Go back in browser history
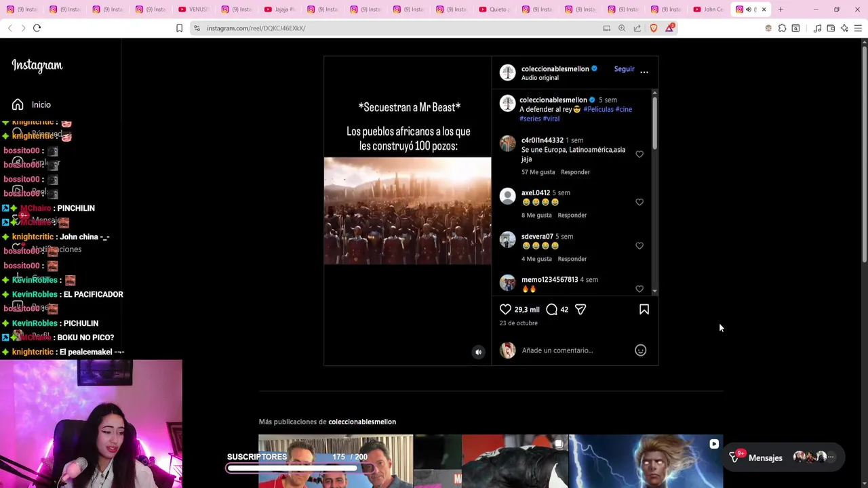 [9, 28]
